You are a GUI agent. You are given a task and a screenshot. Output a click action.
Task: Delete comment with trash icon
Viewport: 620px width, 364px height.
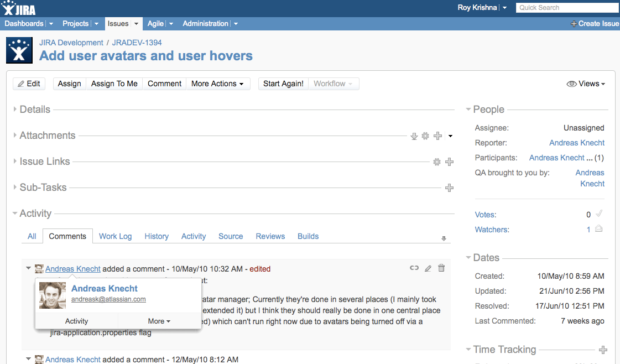pyautogui.click(x=441, y=268)
